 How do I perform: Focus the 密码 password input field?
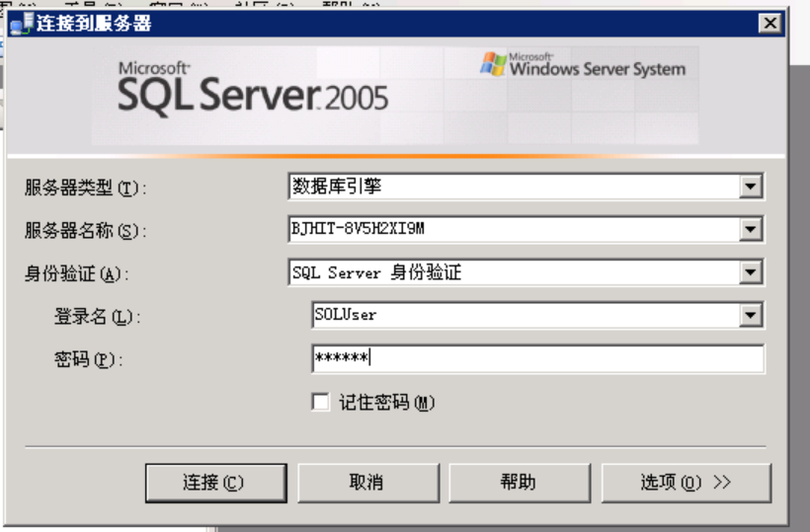[x=537, y=358]
